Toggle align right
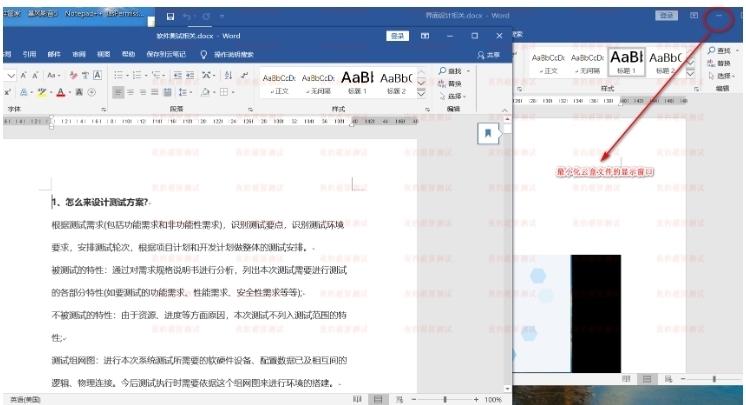This screenshot has height=405, width=746. click(143, 92)
